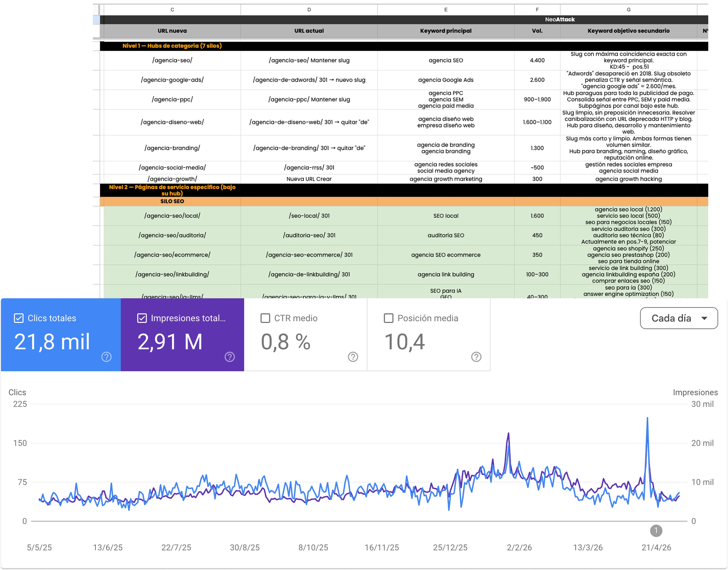The height and width of the screenshot is (570, 728).
Task: Select cell /agencia-diseno-web/
Action: 172,122
